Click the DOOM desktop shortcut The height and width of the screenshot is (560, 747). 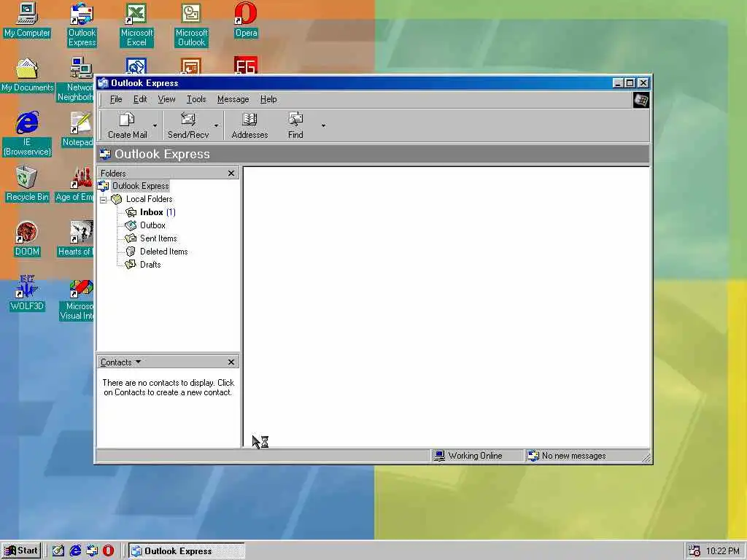27,239
